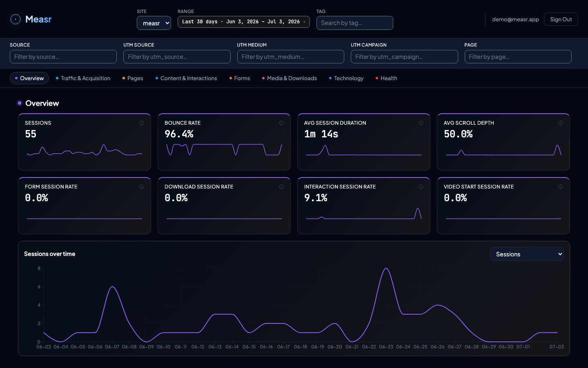Click demo@measr.app account email

click(515, 19)
